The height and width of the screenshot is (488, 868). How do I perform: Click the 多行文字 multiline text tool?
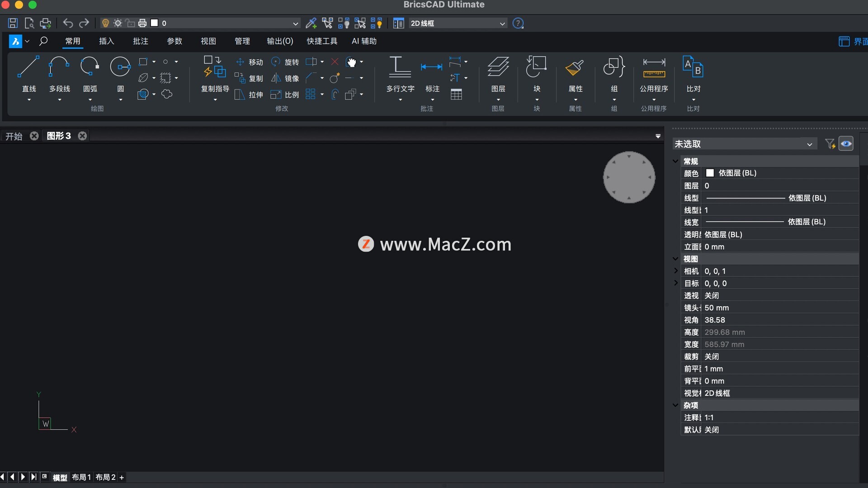click(x=400, y=68)
